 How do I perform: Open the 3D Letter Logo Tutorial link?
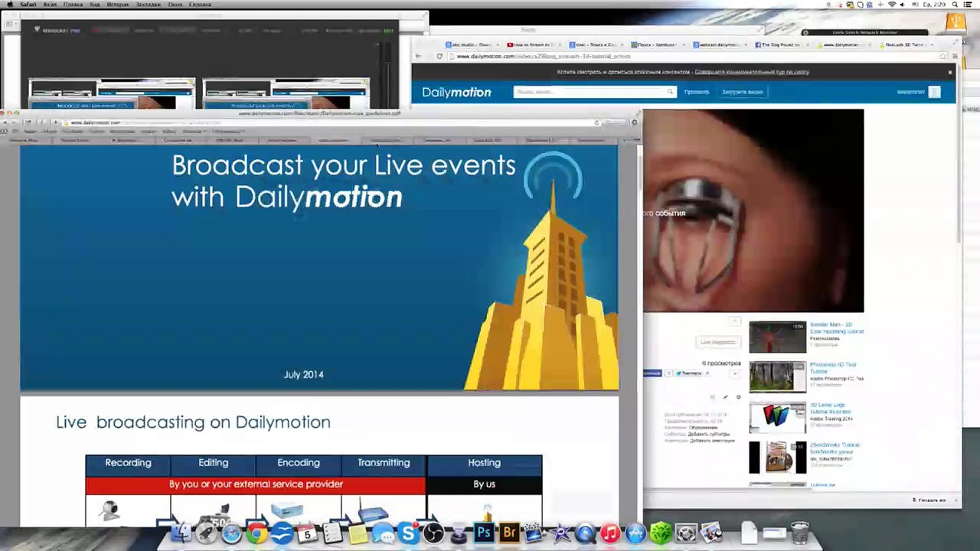(831, 409)
